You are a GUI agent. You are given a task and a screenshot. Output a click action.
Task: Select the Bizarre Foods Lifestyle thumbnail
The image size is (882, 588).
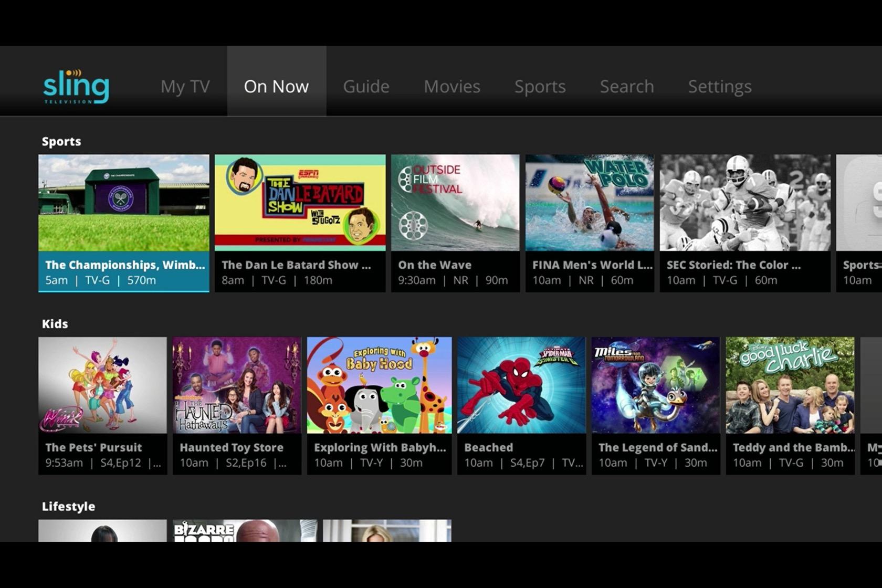245,530
